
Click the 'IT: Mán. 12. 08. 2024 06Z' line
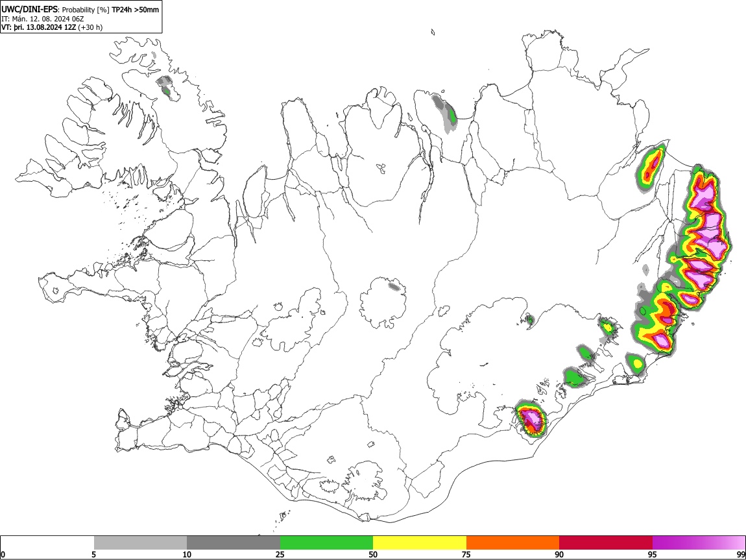click(42, 19)
